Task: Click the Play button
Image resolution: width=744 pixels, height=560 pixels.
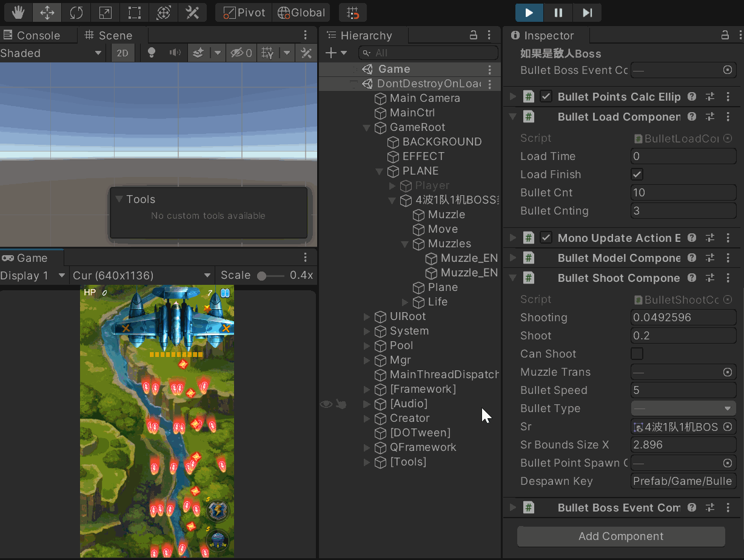Action: coord(529,12)
